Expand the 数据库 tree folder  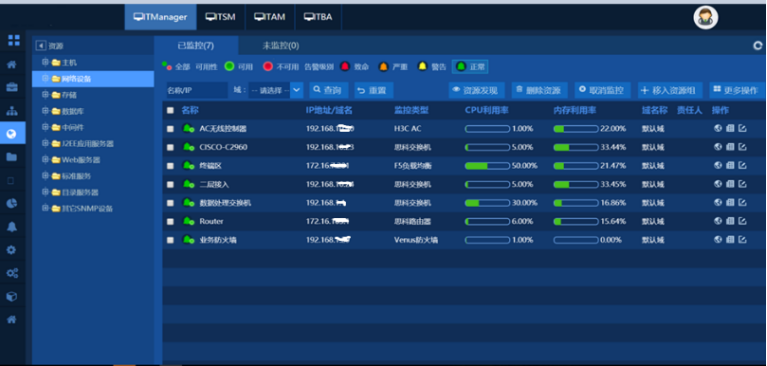pos(45,111)
